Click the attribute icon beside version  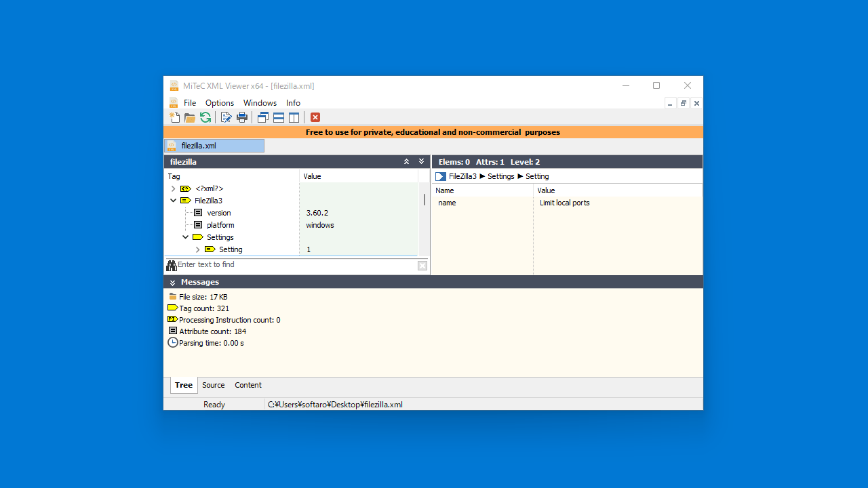(x=198, y=213)
